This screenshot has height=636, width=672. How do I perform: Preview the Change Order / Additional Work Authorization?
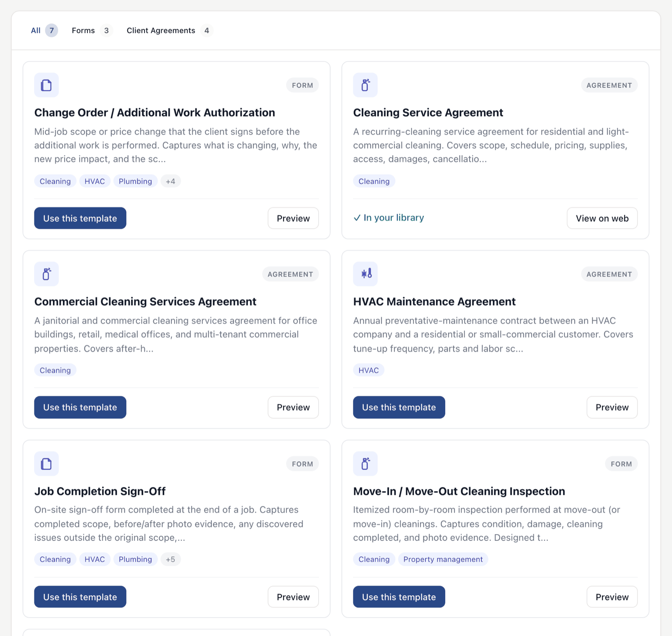(x=293, y=218)
